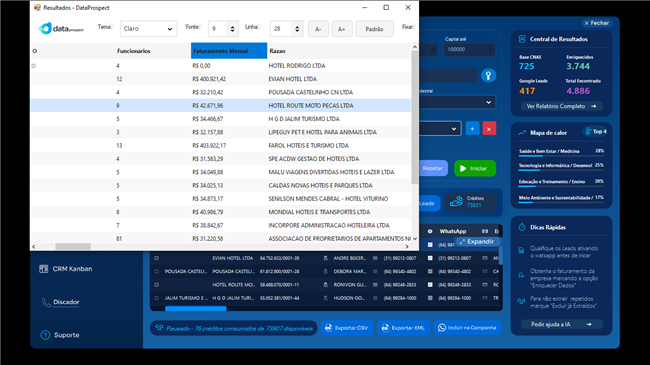Click the Padrão button
This screenshot has height=365, width=650.
[x=374, y=29]
